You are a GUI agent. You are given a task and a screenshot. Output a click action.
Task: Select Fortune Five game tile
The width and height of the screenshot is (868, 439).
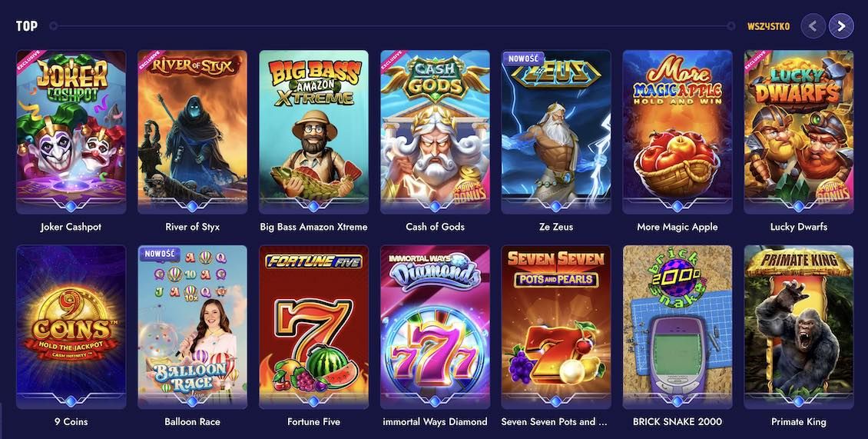tap(313, 327)
